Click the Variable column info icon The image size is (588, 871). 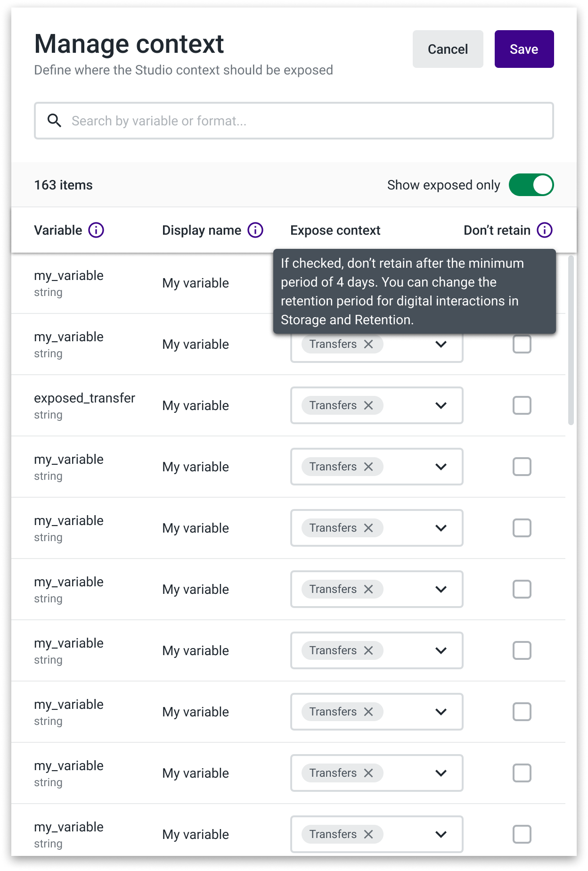tap(96, 230)
